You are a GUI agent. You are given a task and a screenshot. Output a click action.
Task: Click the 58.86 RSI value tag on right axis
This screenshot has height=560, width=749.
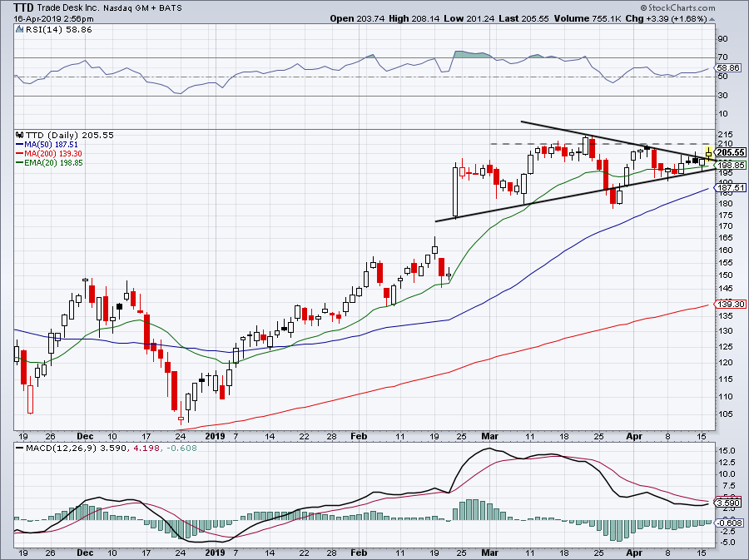(x=728, y=67)
